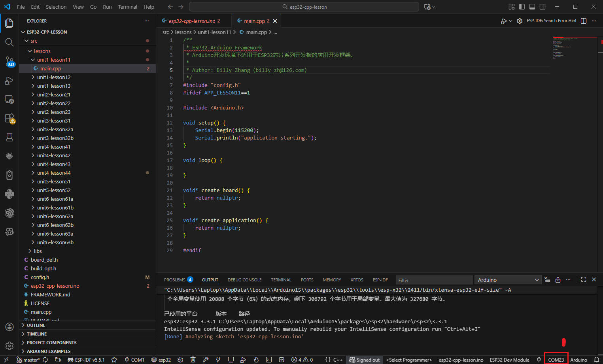Toggle the primary side bar visibility
Viewport: 603px width, 364px height.
coord(522,7)
